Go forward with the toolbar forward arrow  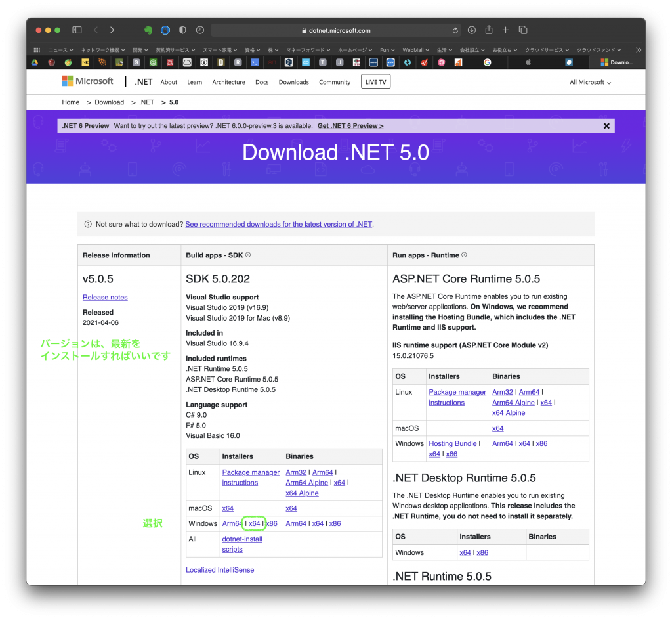112,30
